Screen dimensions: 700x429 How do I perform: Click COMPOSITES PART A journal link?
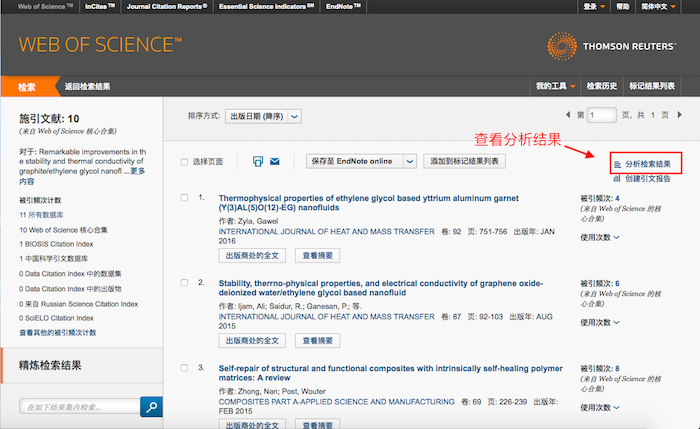tap(336, 402)
